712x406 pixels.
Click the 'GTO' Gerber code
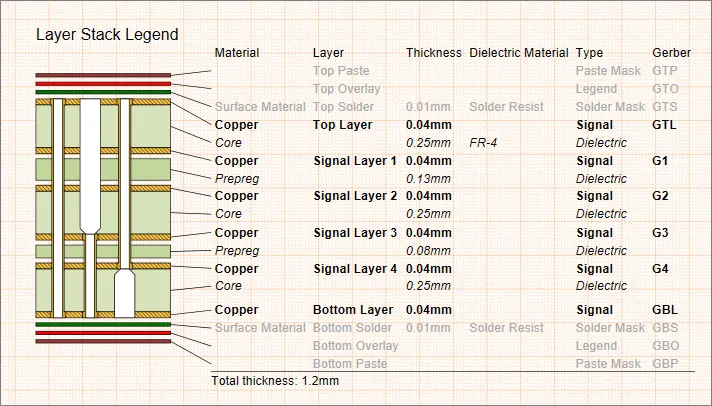(x=665, y=89)
